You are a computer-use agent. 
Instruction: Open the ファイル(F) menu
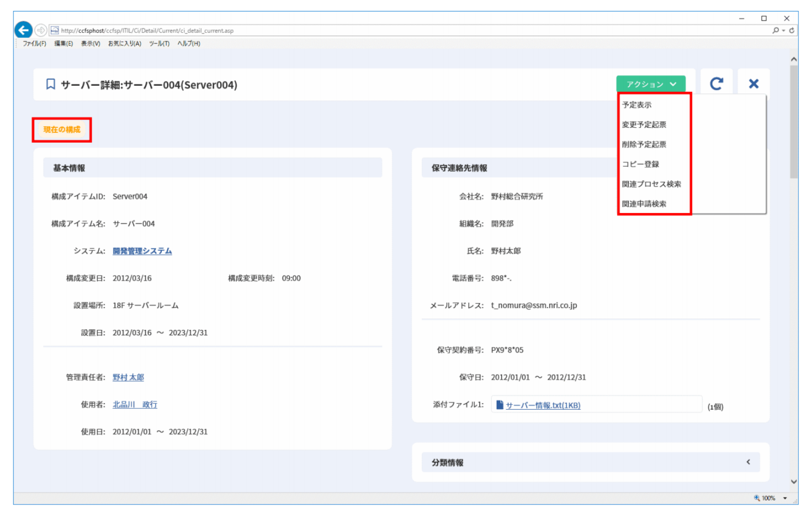coord(34,43)
